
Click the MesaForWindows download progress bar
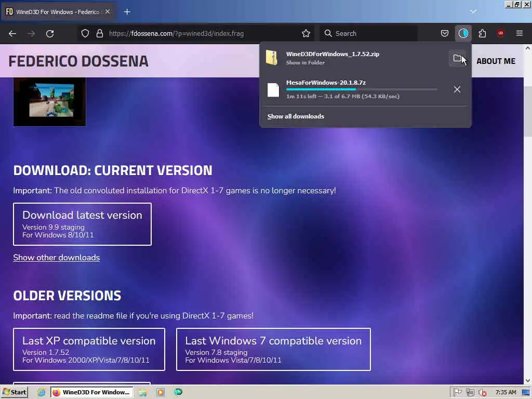pos(362,89)
